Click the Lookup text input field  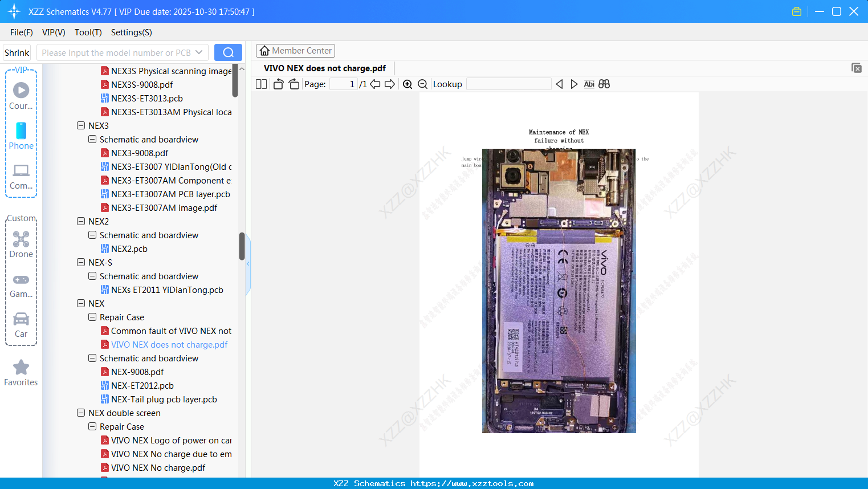pos(509,84)
